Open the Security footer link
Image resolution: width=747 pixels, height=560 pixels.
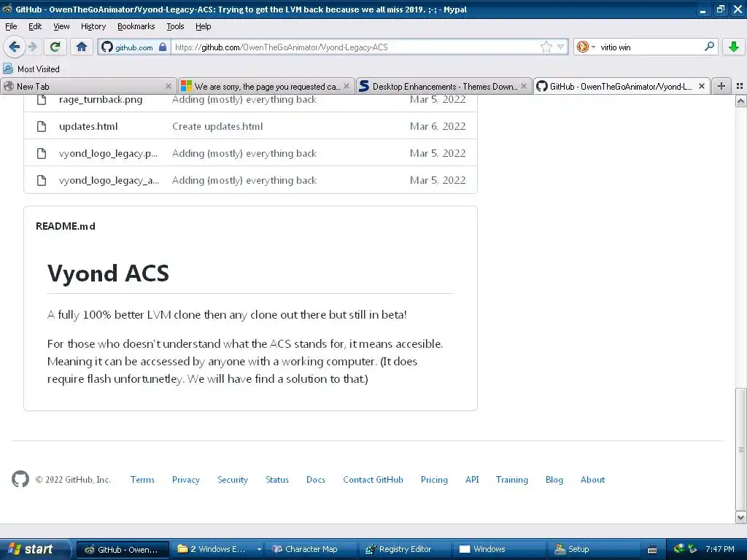(233, 480)
